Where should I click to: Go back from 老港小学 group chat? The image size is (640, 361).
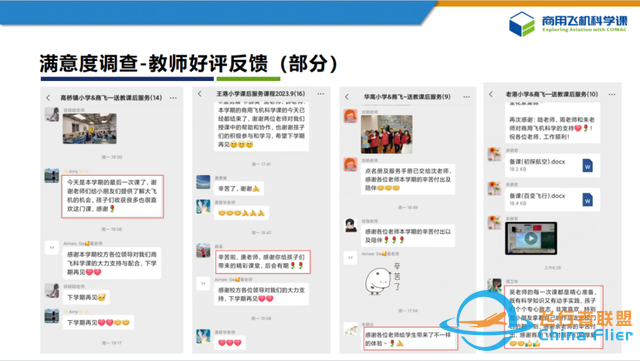[491, 94]
